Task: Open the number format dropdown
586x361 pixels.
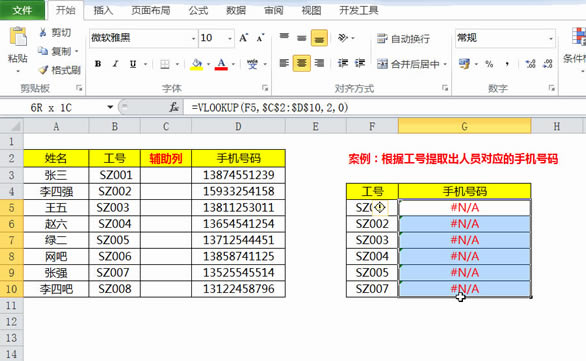Action: tap(551, 38)
